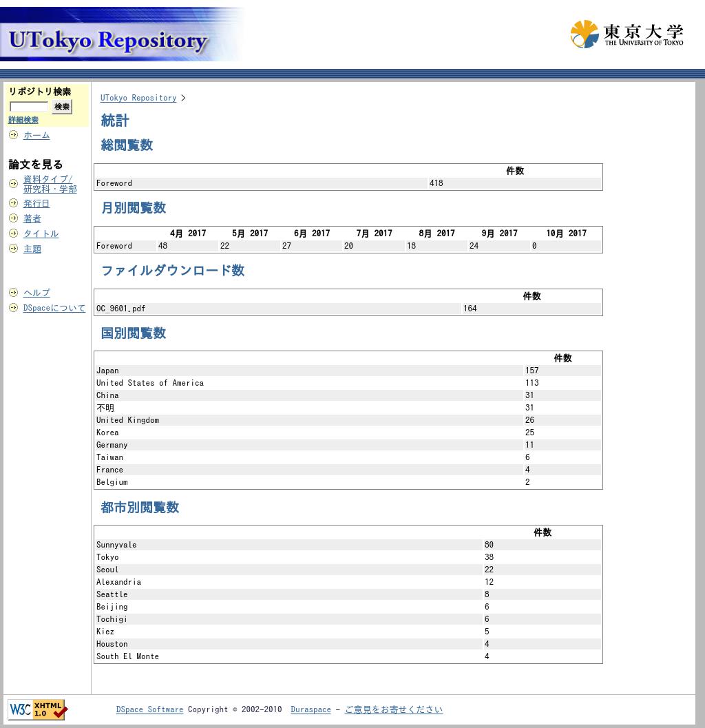Click the 統計 page heading
Image resolution: width=705 pixels, height=728 pixels.
(x=115, y=121)
